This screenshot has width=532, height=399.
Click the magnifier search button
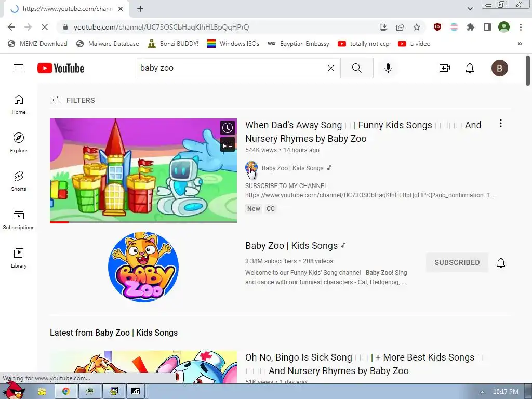(x=356, y=68)
